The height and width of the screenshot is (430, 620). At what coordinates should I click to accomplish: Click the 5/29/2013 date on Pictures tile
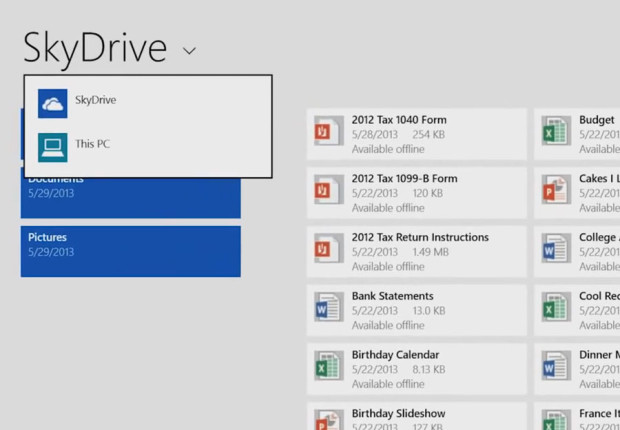[x=51, y=252]
